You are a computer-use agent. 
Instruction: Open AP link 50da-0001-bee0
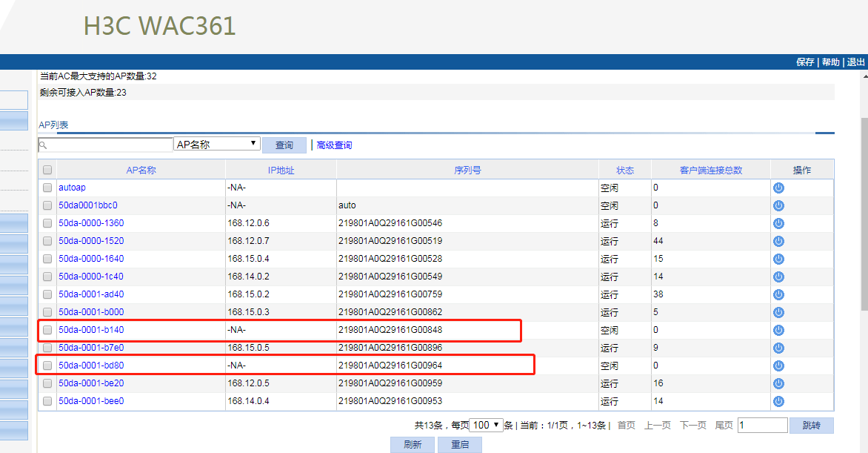91,401
